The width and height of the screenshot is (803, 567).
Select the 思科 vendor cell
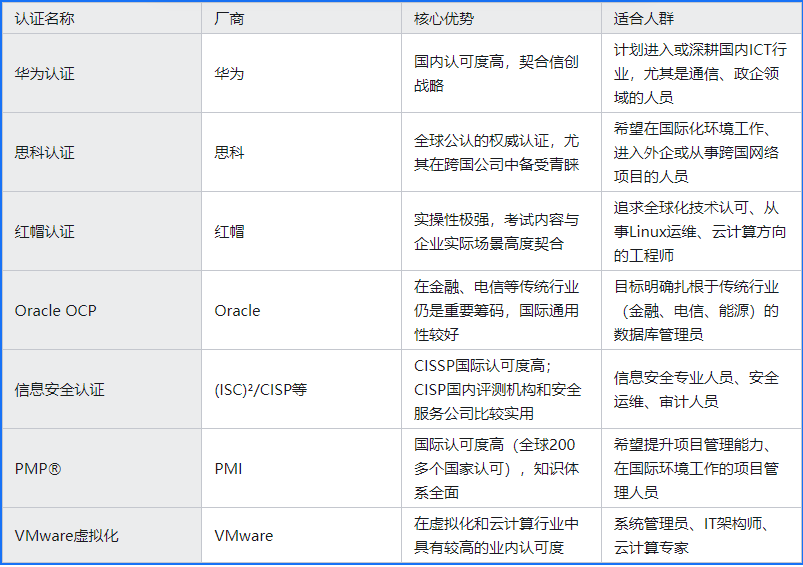[302, 152]
